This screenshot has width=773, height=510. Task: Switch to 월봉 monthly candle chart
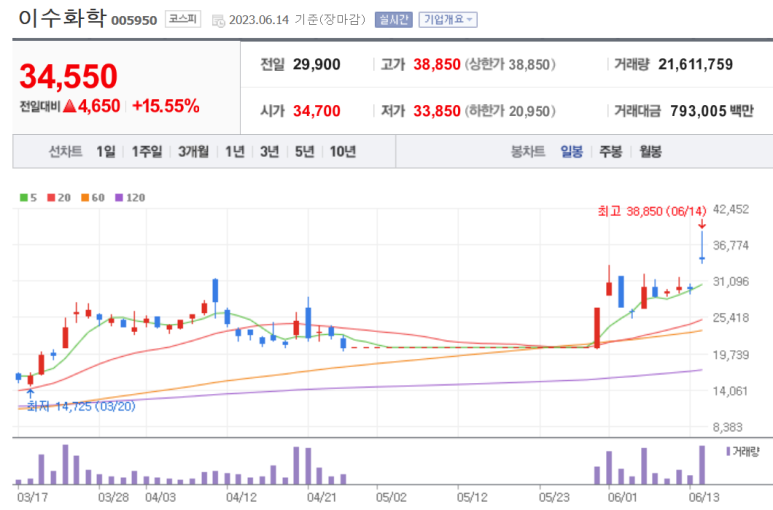(x=650, y=151)
